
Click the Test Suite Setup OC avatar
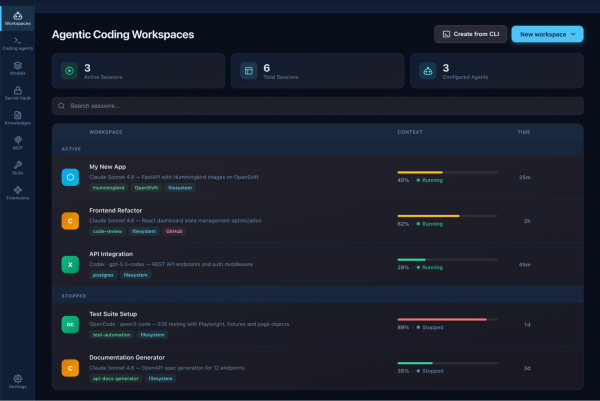(70, 324)
